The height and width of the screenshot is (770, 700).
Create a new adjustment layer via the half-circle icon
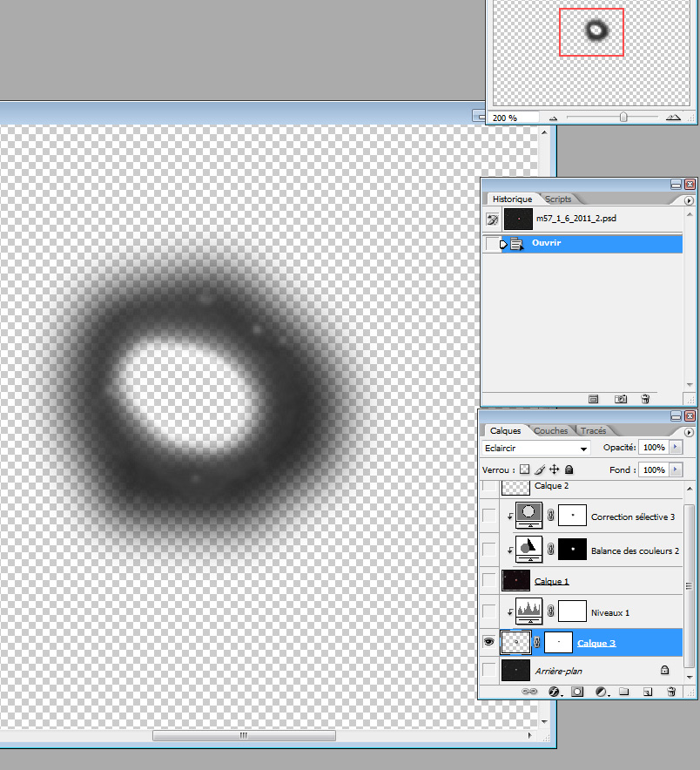602,692
